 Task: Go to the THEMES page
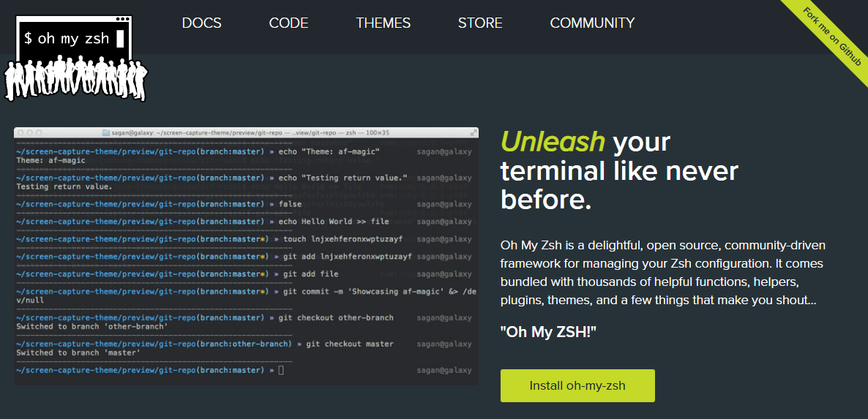tap(383, 23)
